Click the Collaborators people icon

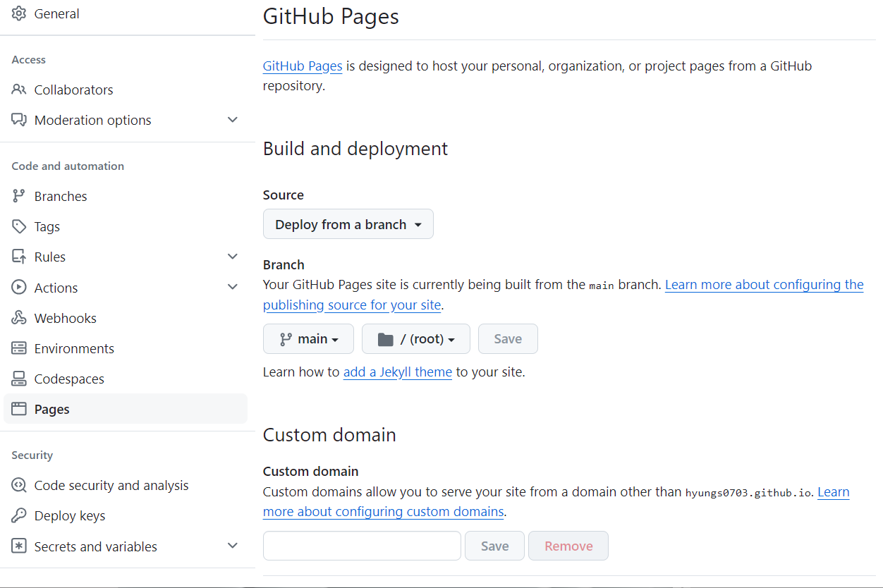19,90
